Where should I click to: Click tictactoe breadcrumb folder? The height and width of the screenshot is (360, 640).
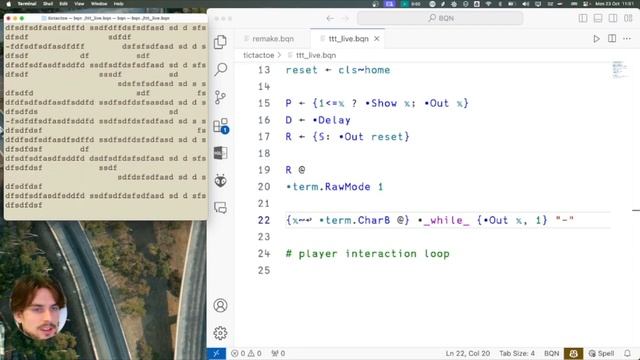point(258,55)
